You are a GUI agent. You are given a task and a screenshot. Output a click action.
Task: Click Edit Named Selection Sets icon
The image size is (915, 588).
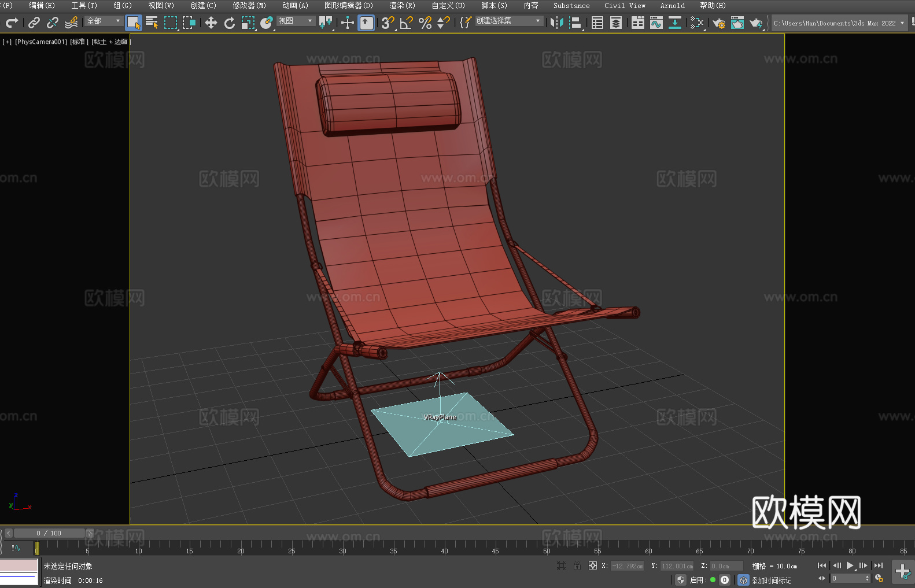tap(466, 23)
